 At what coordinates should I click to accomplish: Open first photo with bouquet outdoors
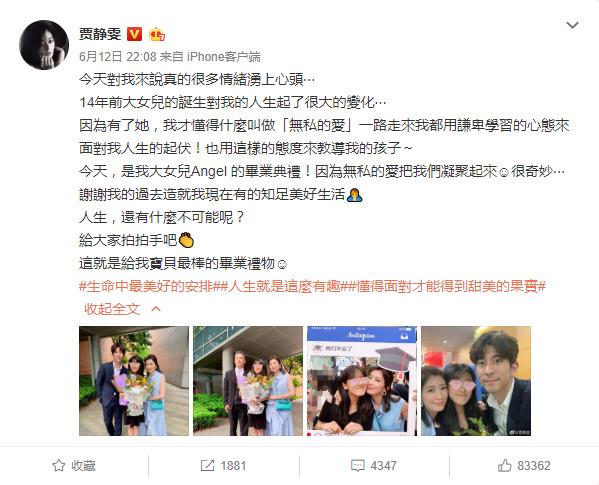[134, 381]
